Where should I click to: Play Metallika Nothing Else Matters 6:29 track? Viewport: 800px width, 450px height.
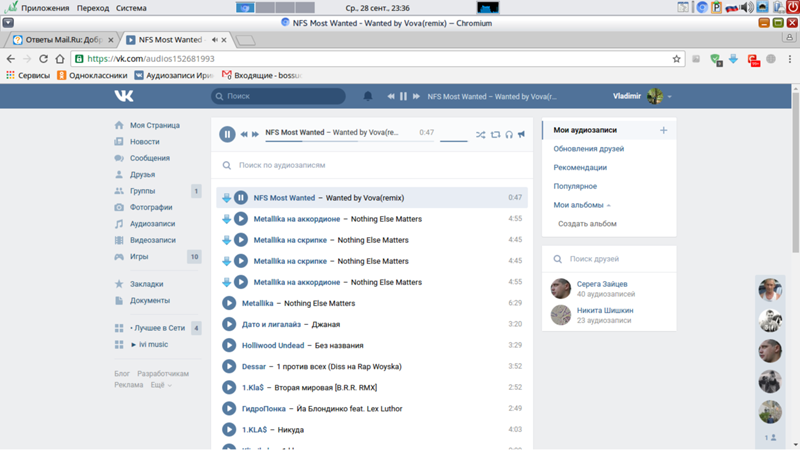click(229, 303)
